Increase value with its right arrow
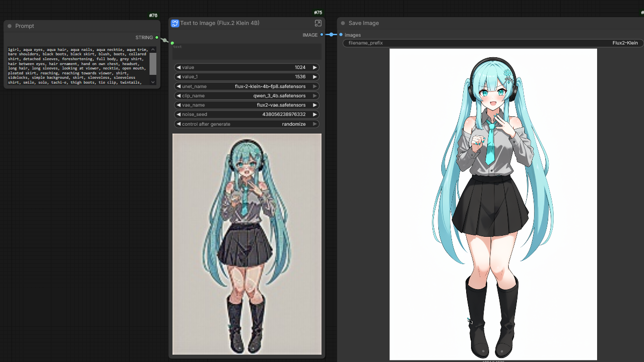The height and width of the screenshot is (362, 644). tap(315, 68)
